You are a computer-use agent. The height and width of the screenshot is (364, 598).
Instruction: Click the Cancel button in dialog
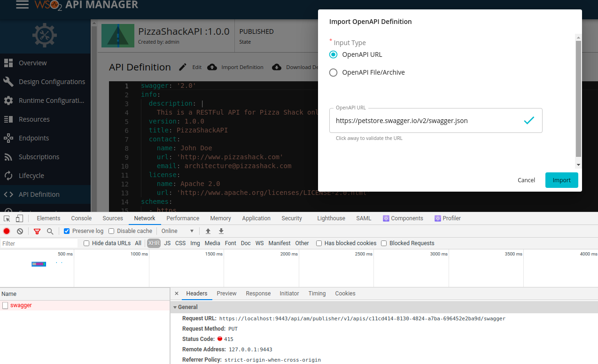point(526,180)
